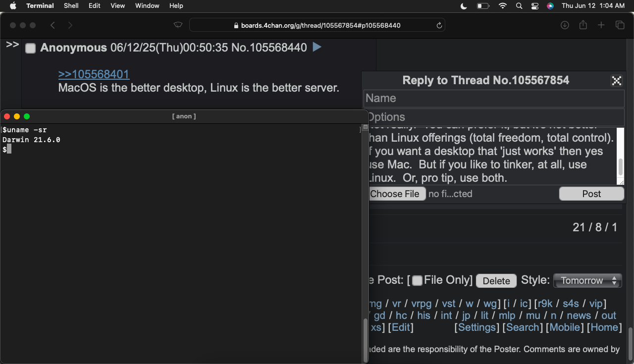
Task: Open the wg board link
Action: pos(490,304)
